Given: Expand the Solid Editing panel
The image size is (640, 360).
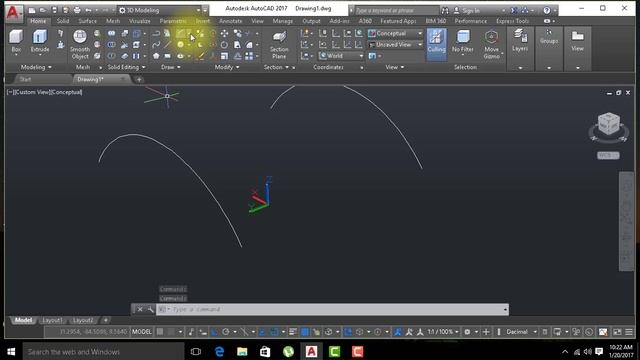Looking at the screenshot, I should tap(126, 67).
